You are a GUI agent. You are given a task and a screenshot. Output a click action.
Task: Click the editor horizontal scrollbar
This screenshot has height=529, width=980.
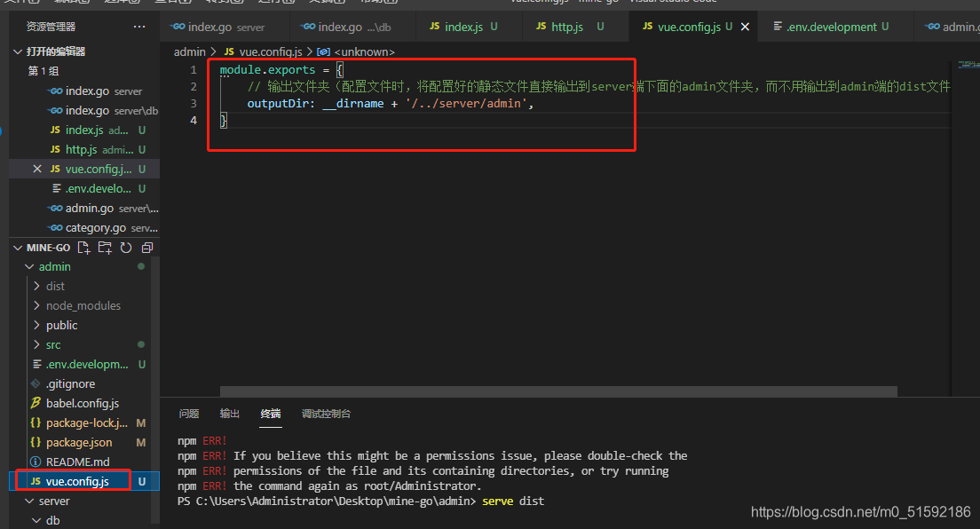558,391
